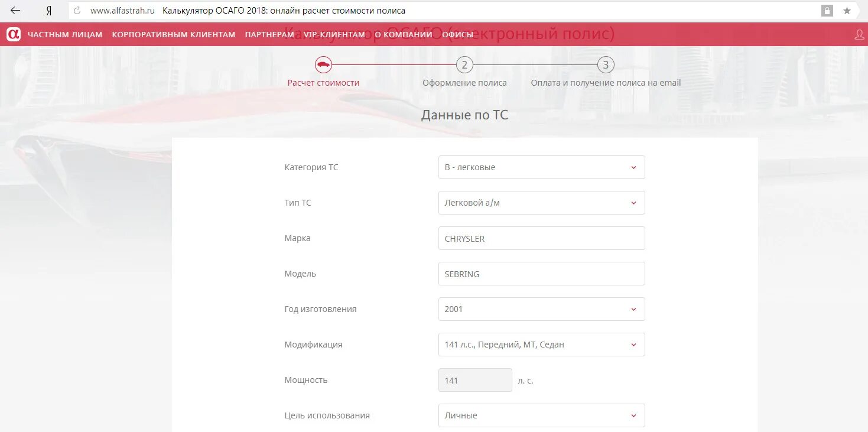868x432 pixels.
Task: Open the user account profile icon
Action: tap(859, 35)
